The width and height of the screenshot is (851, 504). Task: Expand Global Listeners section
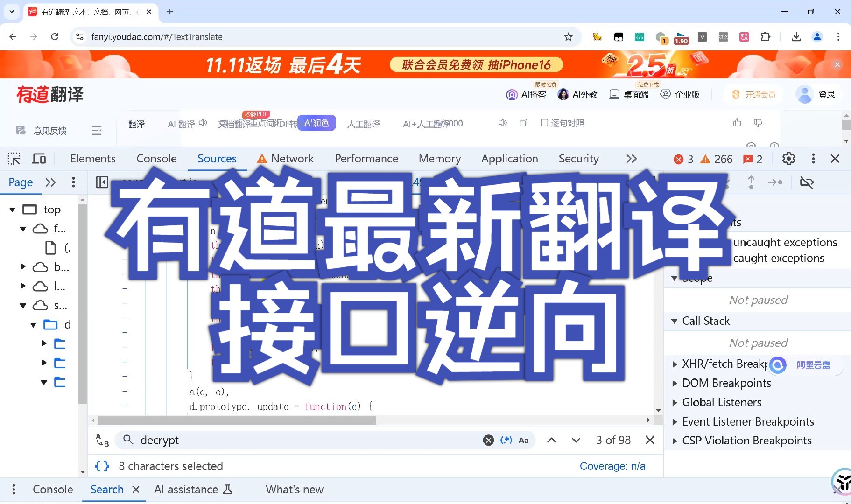[674, 402]
